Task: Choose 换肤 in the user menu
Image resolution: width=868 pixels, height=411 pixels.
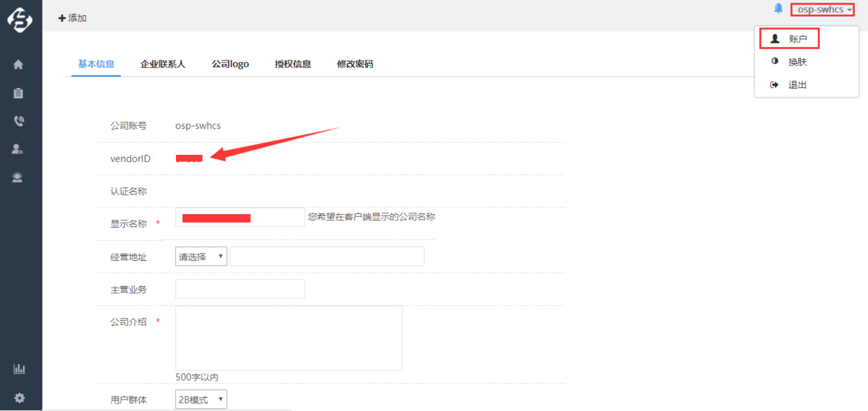Action: 797,62
